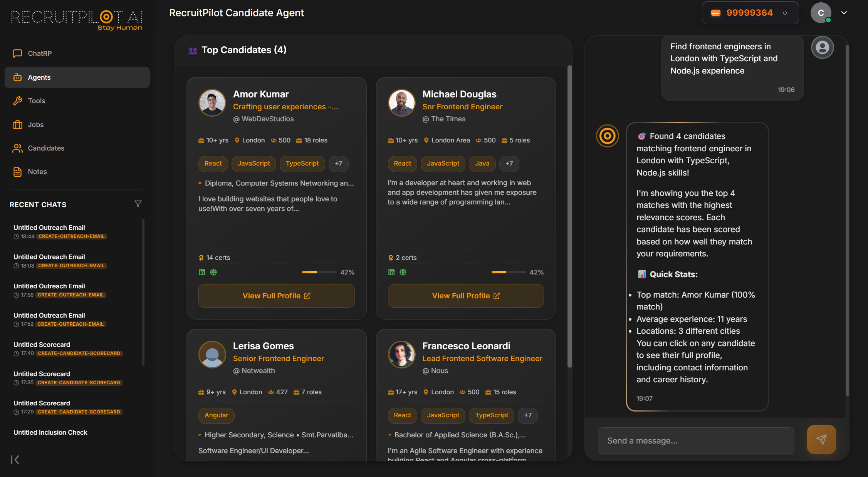Open the Tools section
This screenshot has width=868, height=477.
[77, 101]
